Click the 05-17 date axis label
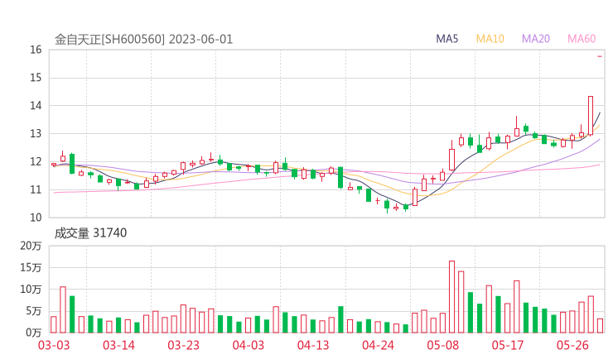 click(508, 345)
